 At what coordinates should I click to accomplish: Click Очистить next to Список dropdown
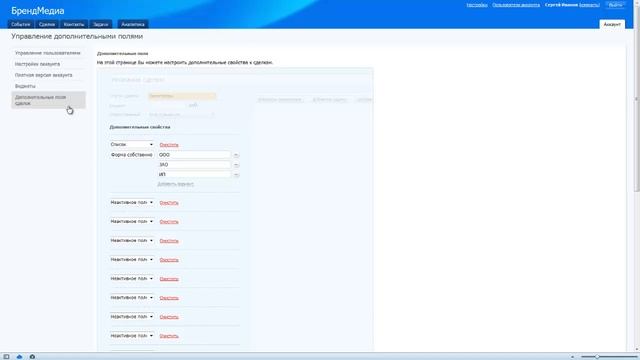pyautogui.click(x=169, y=145)
